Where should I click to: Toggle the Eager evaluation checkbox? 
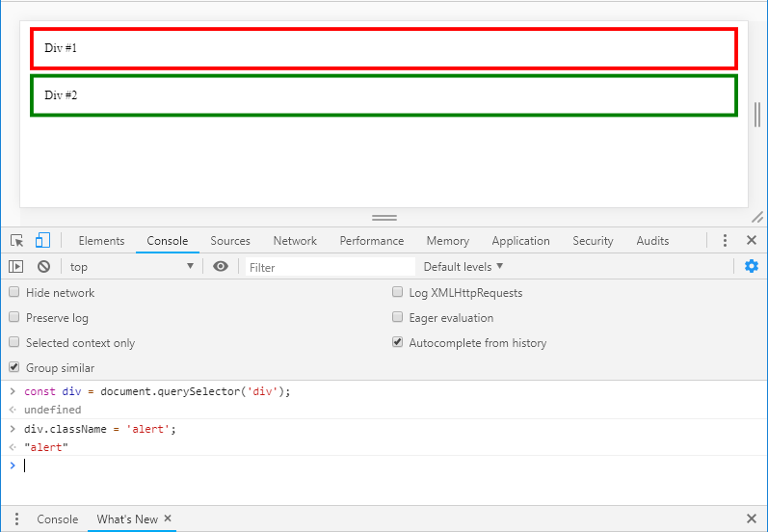point(398,318)
